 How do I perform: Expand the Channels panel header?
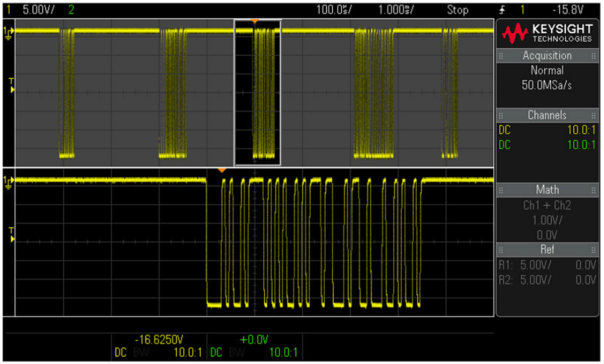click(x=547, y=115)
